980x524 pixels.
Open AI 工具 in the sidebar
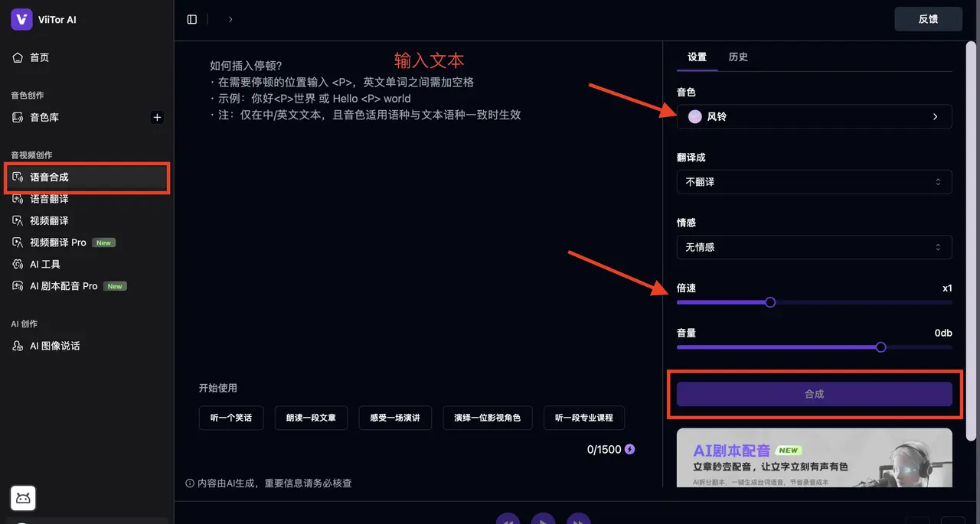44,264
